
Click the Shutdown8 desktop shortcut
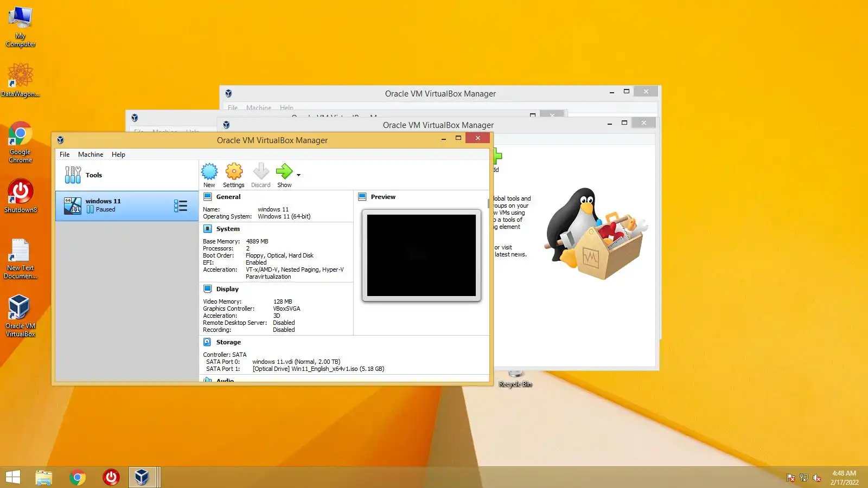point(21,196)
